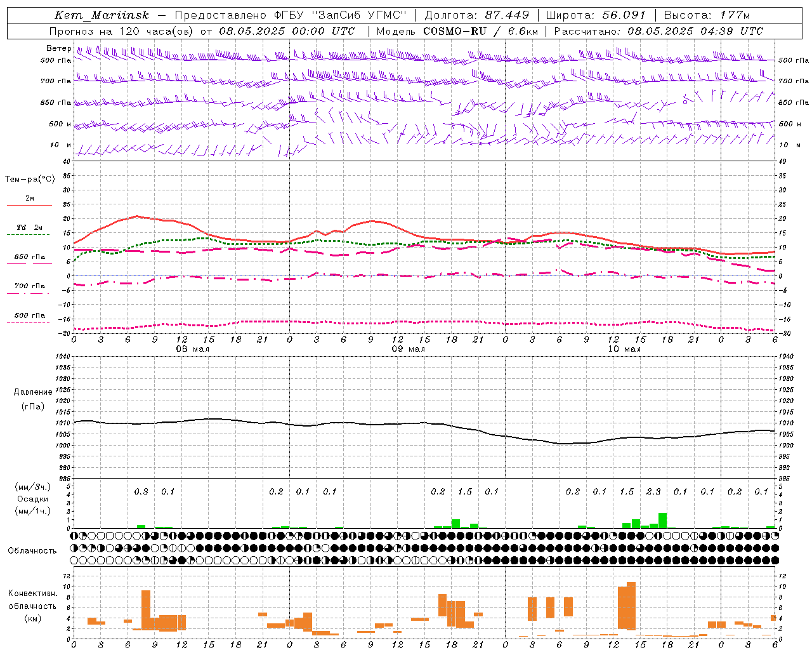Click the Td 2м dew point legend entry
This screenshot has width=812, height=650.
click(x=29, y=227)
